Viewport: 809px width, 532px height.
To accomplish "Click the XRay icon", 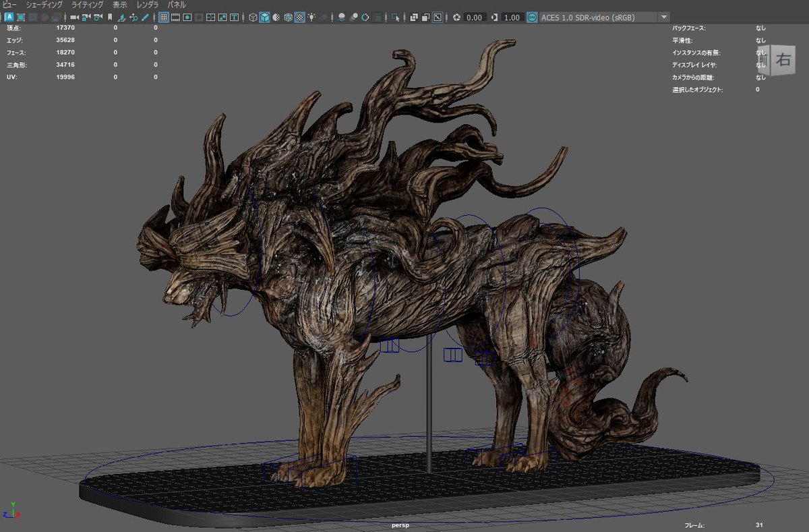I will tap(413, 17).
